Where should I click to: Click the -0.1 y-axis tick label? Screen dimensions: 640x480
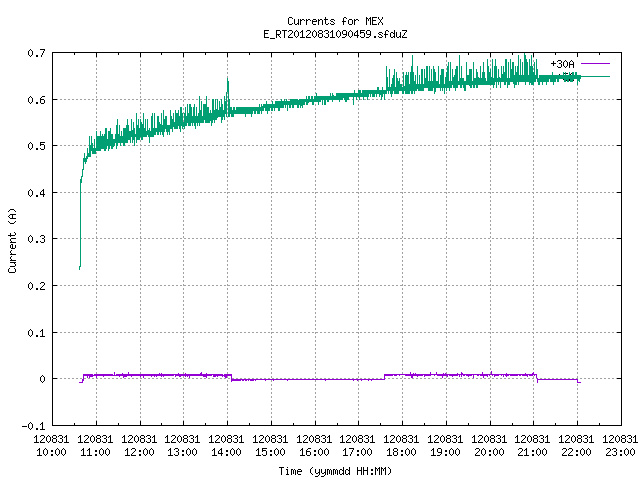(x=33, y=426)
